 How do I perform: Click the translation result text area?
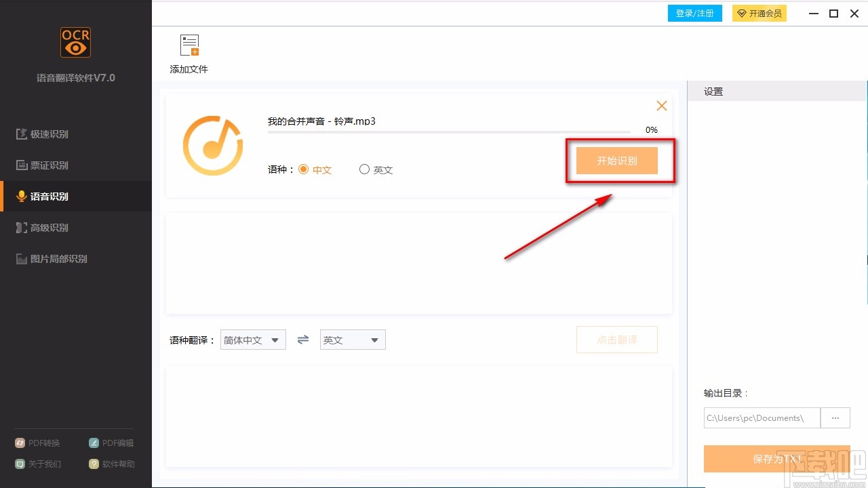coord(419,417)
